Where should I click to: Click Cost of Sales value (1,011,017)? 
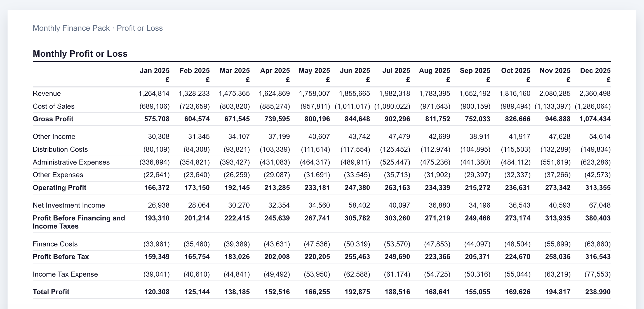tap(352, 106)
